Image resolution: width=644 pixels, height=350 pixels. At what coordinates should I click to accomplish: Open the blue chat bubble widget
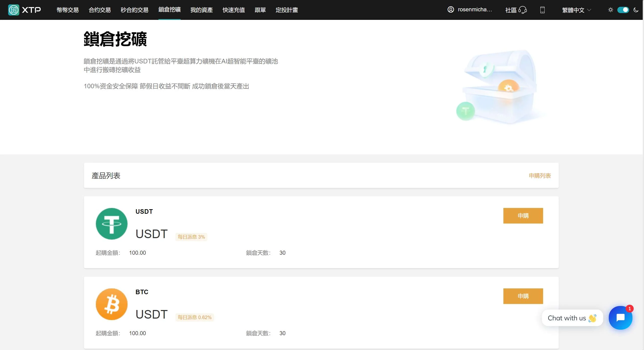click(620, 318)
